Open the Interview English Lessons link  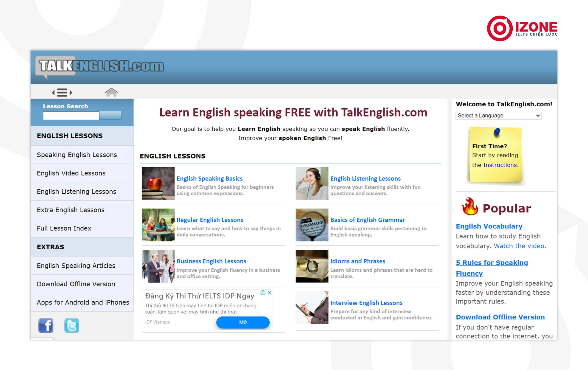[x=366, y=303]
